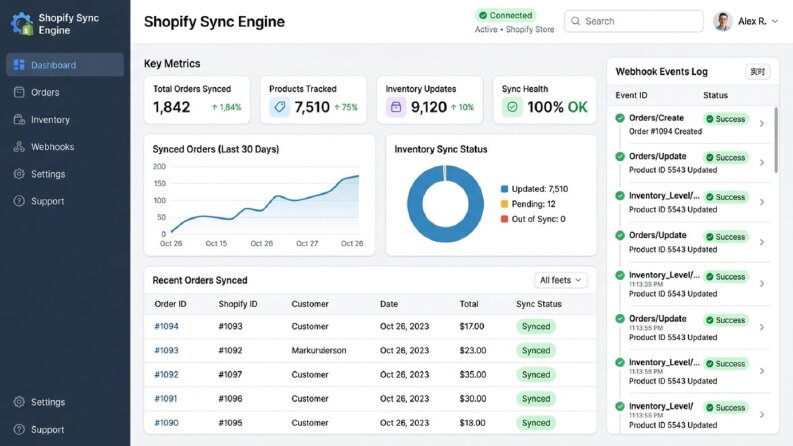Click the Markunderson customer cell

(x=319, y=350)
